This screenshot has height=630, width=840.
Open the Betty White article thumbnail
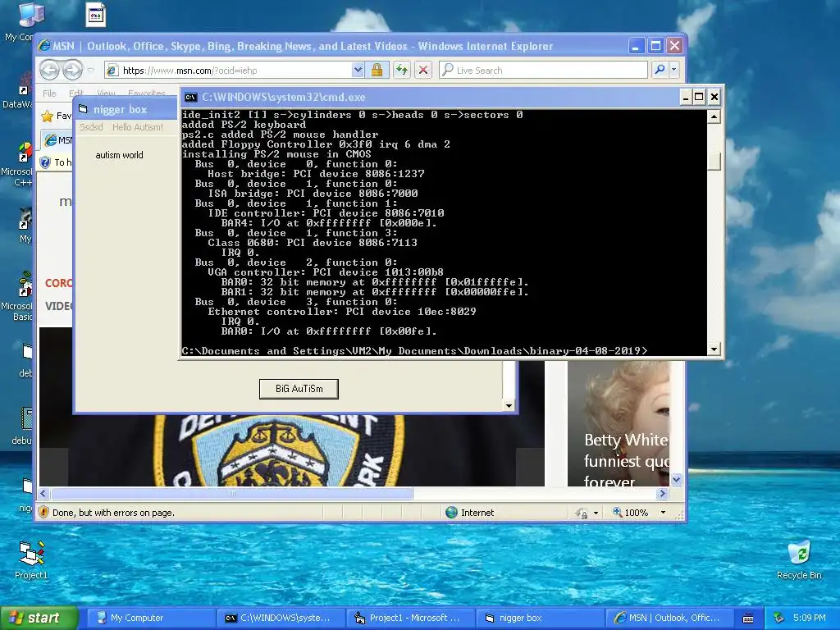coord(619,423)
